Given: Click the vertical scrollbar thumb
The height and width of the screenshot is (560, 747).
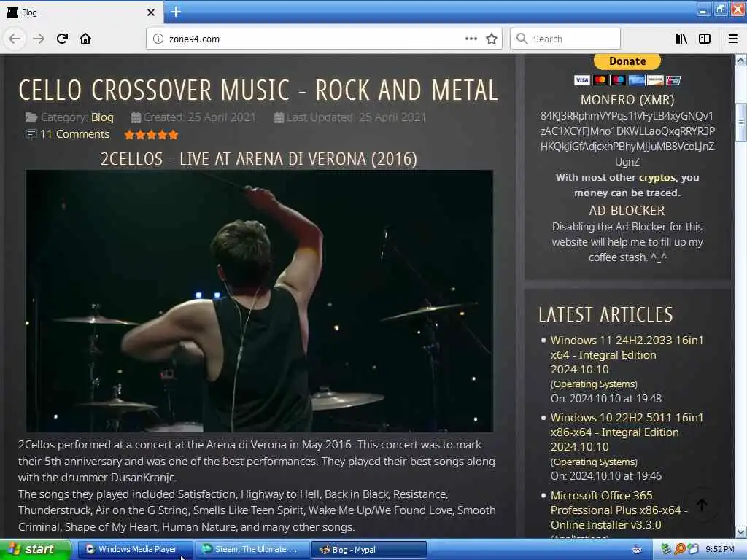Looking at the screenshot, I should [x=741, y=122].
